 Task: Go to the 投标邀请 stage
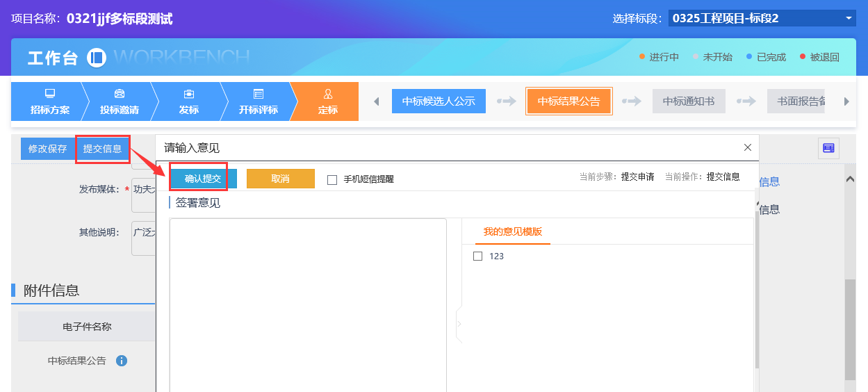click(x=119, y=101)
